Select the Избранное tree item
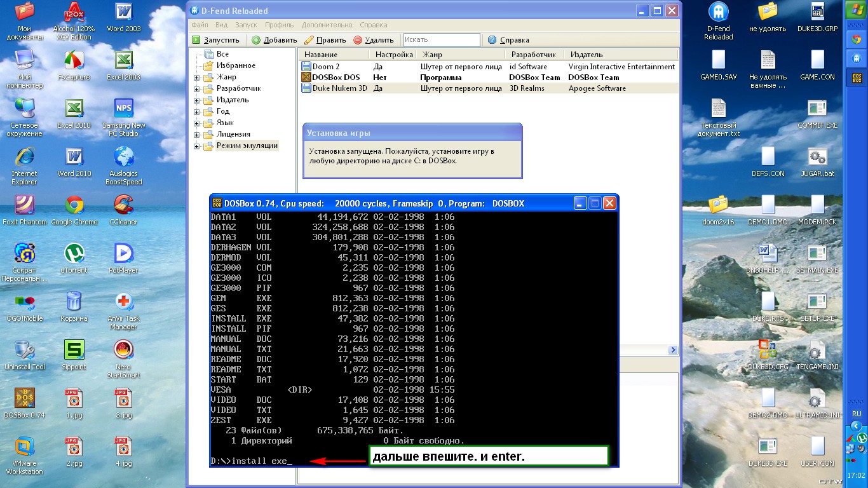Screen dimensions: 868x488 coord(236,65)
